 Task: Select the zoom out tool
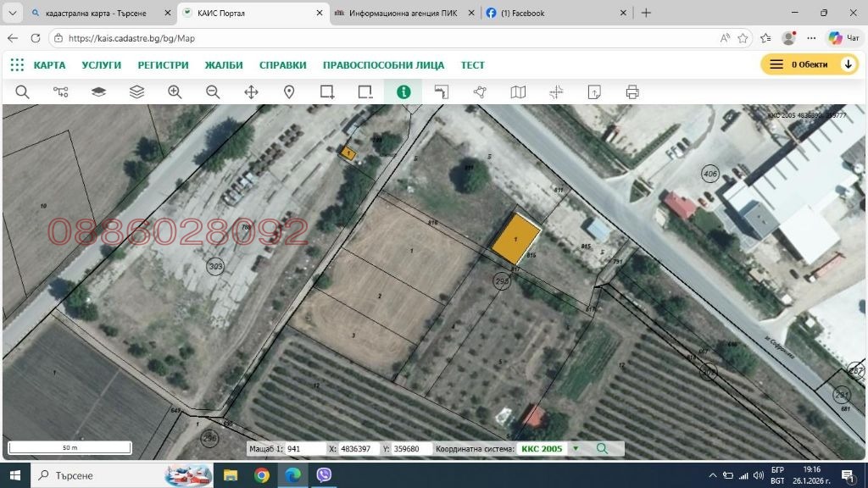click(213, 91)
